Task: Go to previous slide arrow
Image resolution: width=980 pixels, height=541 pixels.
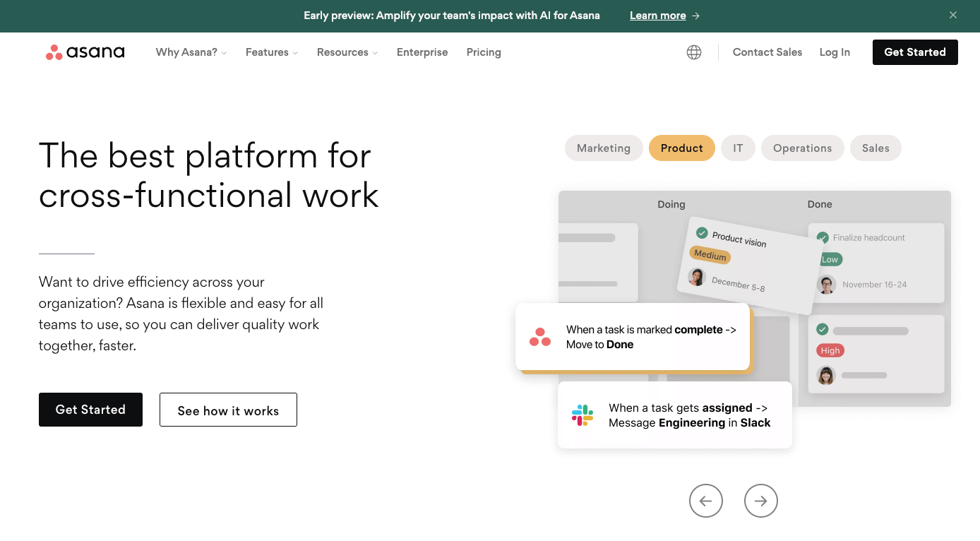Action: tap(706, 501)
